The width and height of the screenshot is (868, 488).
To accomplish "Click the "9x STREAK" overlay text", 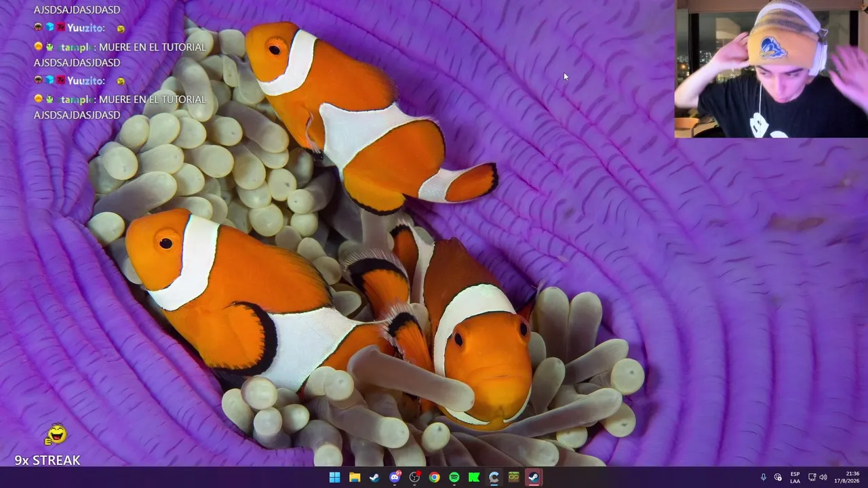I will click(x=47, y=460).
